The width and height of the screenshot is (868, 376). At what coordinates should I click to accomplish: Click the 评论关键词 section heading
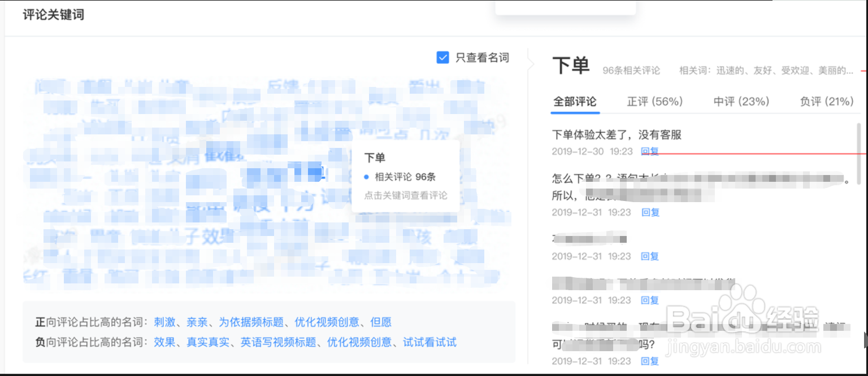pyautogui.click(x=54, y=15)
